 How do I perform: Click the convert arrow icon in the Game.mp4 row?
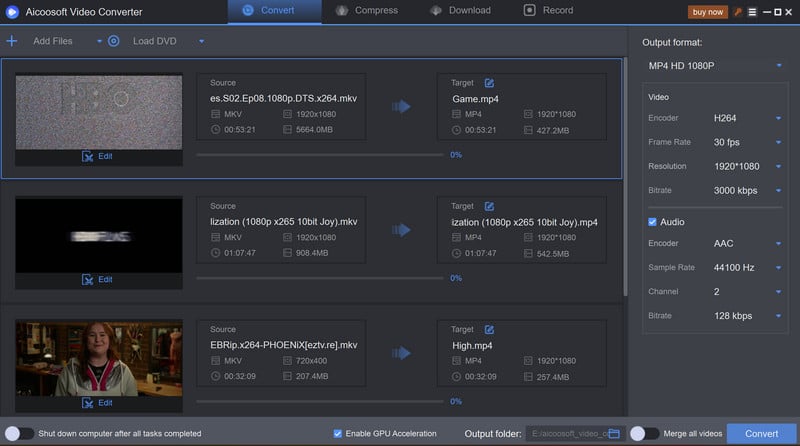402,106
